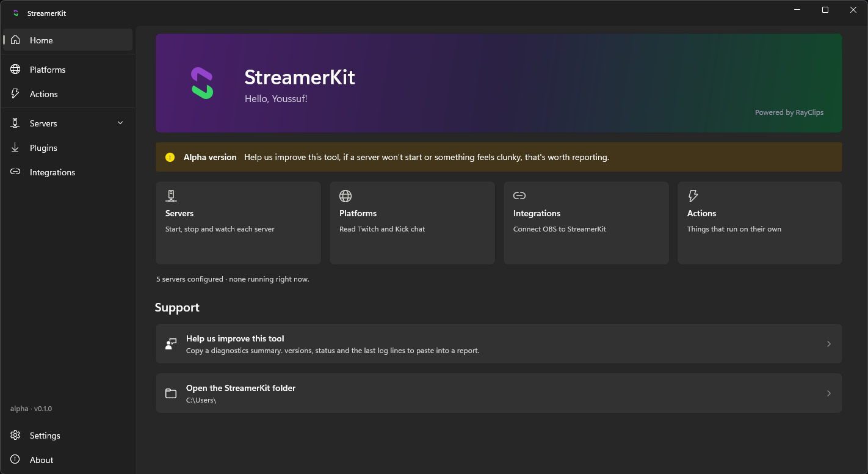The image size is (868, 474).
Task: Click the folder icon beside Open StreamerKit folder
Action: click(x=171, y=393)
